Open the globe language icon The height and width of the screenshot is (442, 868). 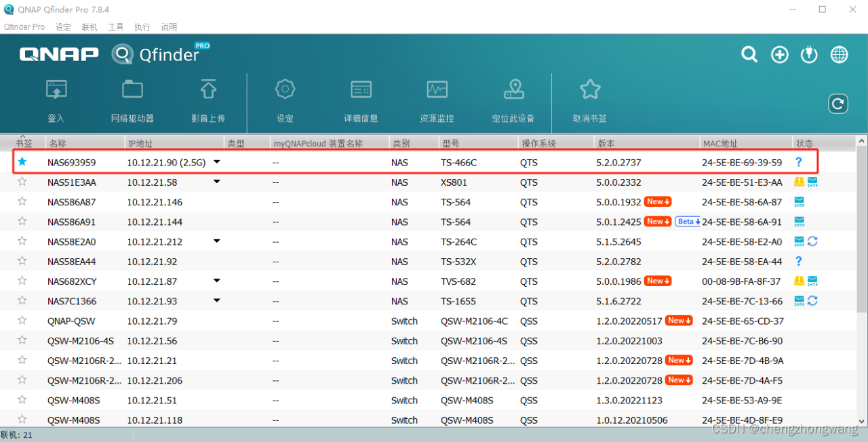(840, 55)
